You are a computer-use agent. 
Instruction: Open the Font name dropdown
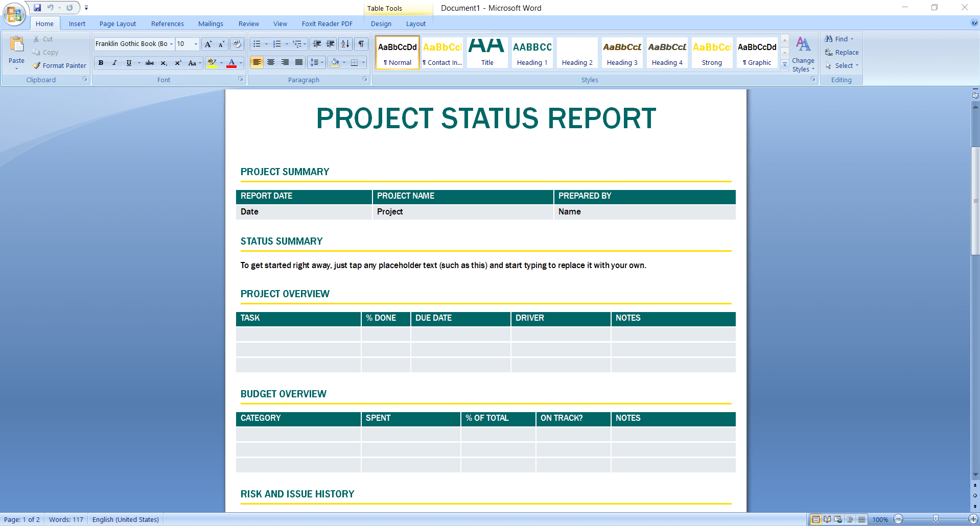(x=172, y=44)
